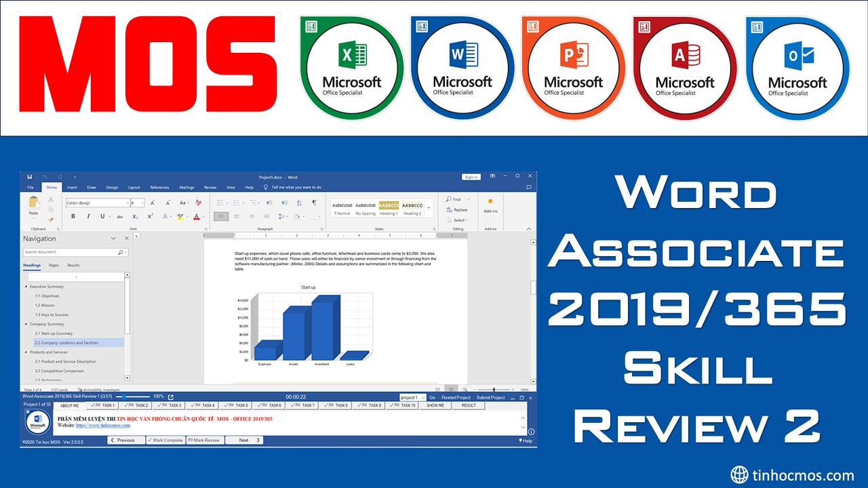Open the File tab
The height and width of the screenshot is (488, 868).
pos(30,187)
